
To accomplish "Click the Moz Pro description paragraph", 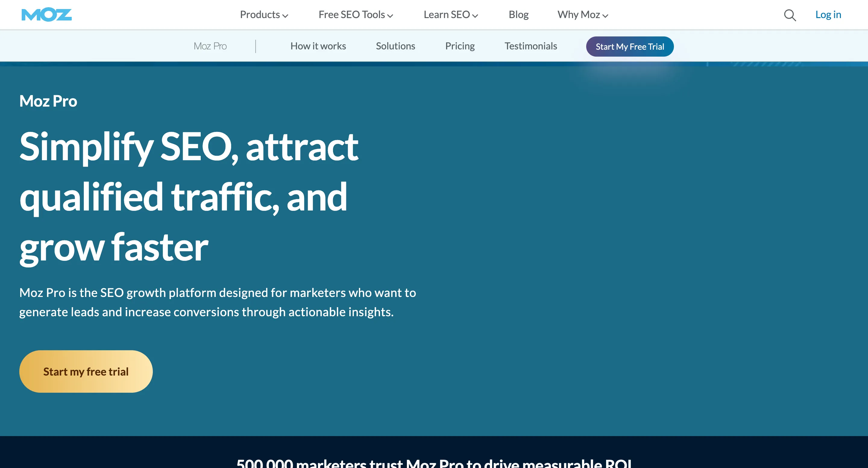I will 218,302.
